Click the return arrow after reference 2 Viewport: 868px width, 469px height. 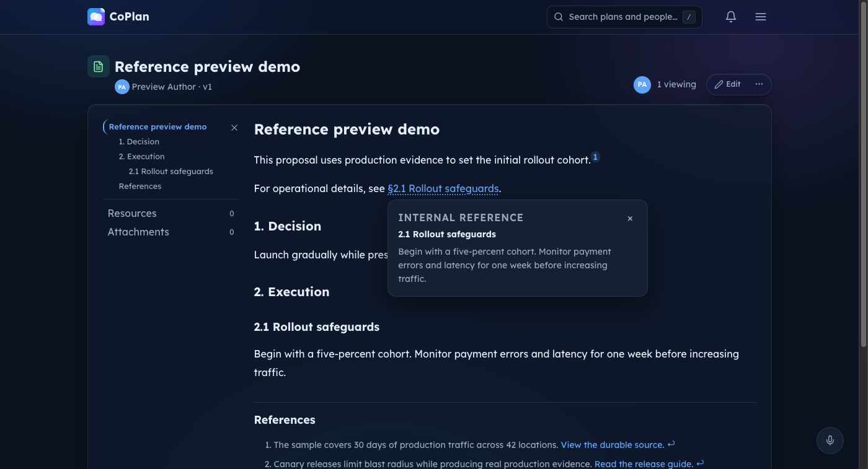pyautogui.click(x=700, y=463)
